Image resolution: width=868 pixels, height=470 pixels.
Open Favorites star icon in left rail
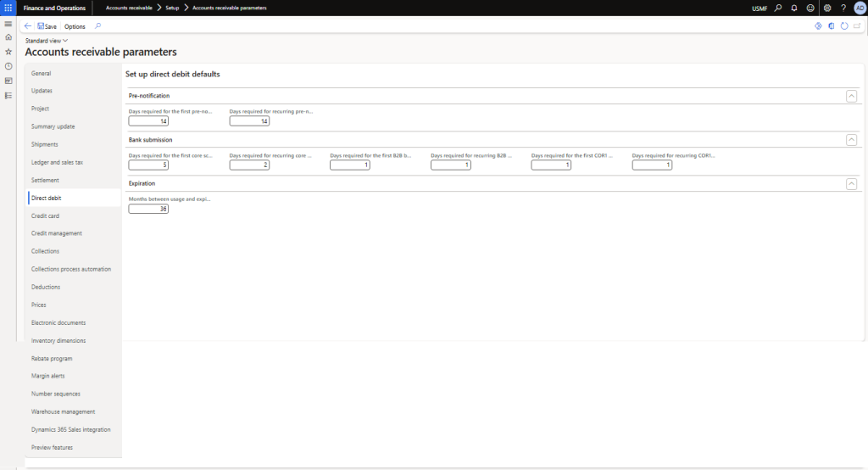8,52
